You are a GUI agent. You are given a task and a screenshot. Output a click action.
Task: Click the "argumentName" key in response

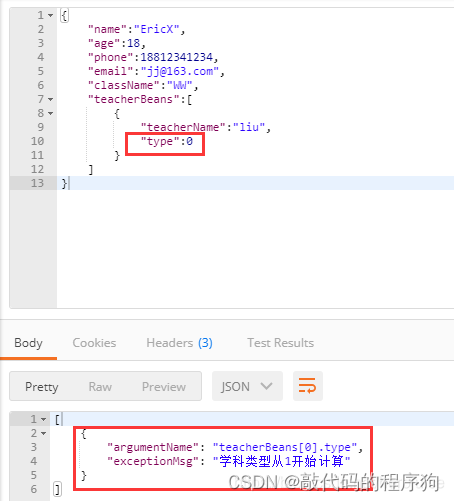tap(153, 447)
